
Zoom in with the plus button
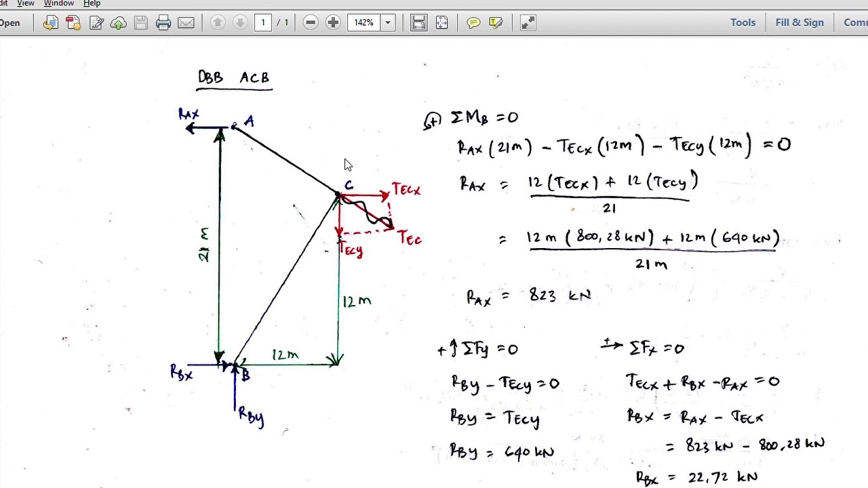click(333, 23)
